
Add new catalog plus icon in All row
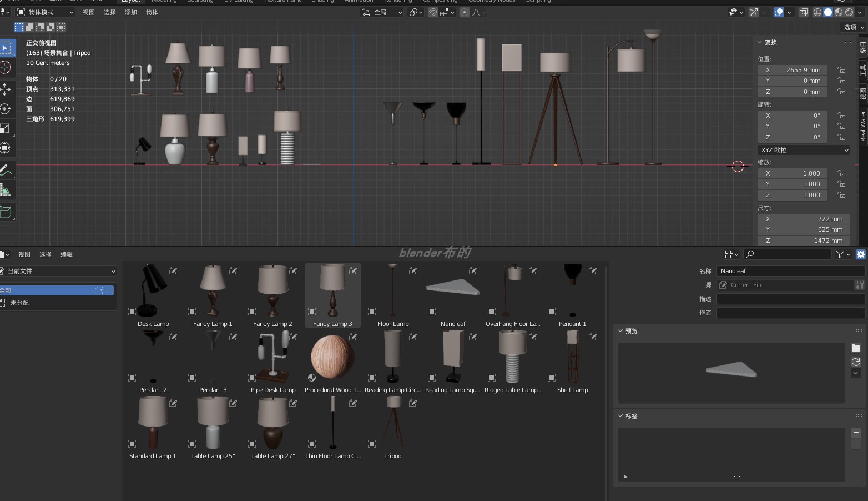[108, 290]
